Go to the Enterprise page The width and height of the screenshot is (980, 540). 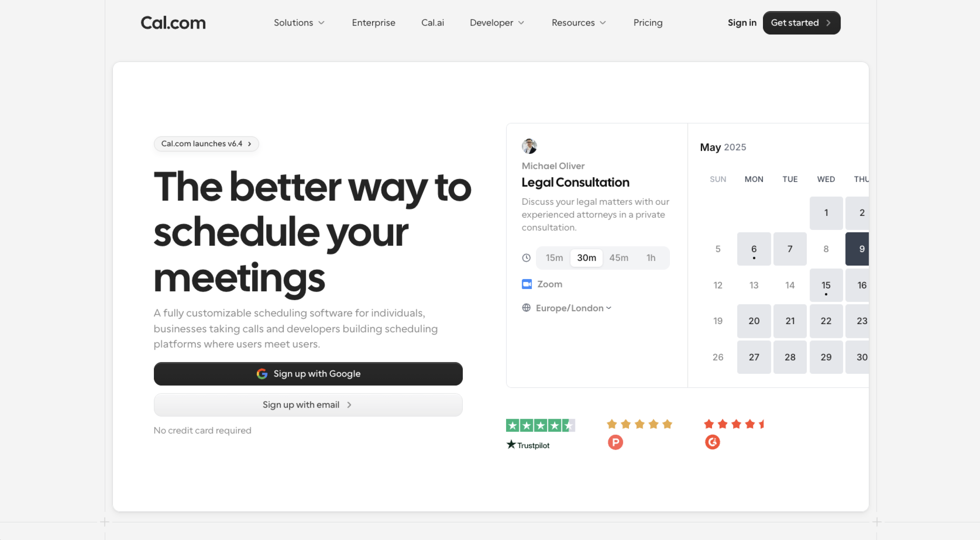pyautogui.click(x=373, y=23)
